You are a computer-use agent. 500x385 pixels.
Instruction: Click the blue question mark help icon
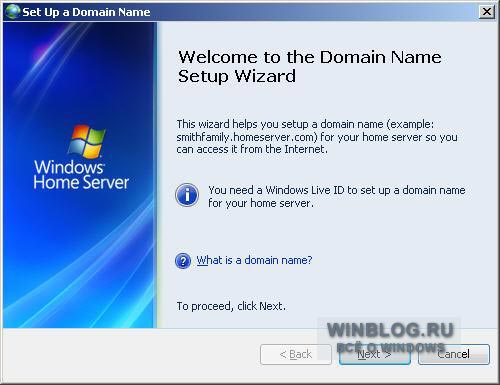coord(183,261)
